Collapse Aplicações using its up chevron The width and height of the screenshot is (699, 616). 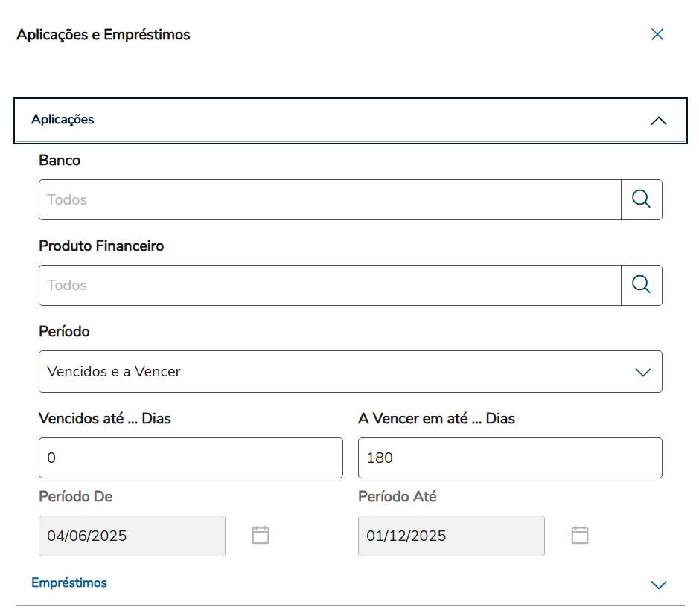659,121
